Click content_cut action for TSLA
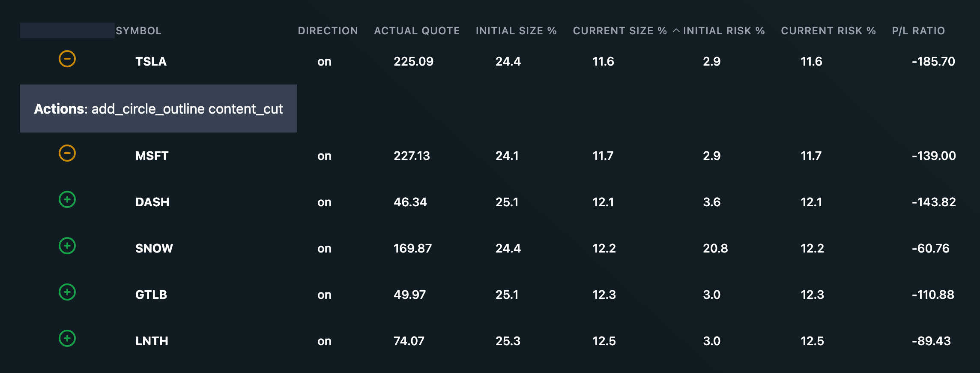This screenshot has width=980, height=373. 246,109
